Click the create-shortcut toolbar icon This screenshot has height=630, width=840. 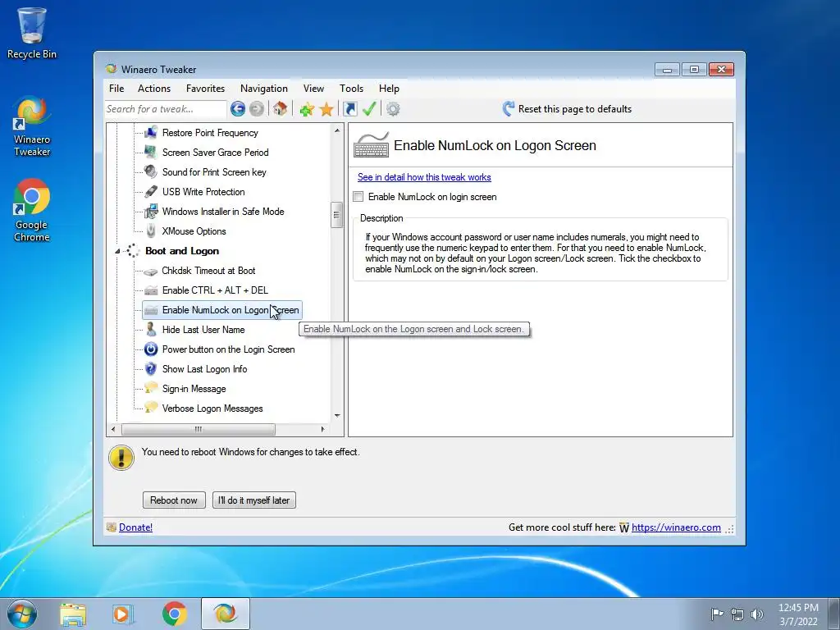[349, 109]
